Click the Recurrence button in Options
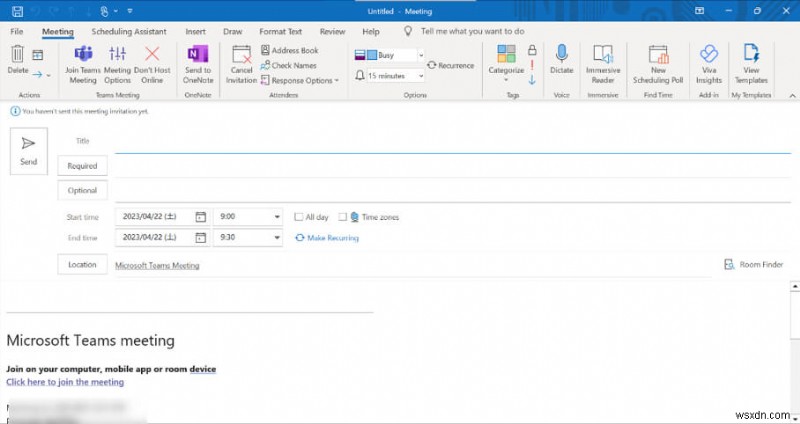The image size is (800, 424). [x=451, y=65]
